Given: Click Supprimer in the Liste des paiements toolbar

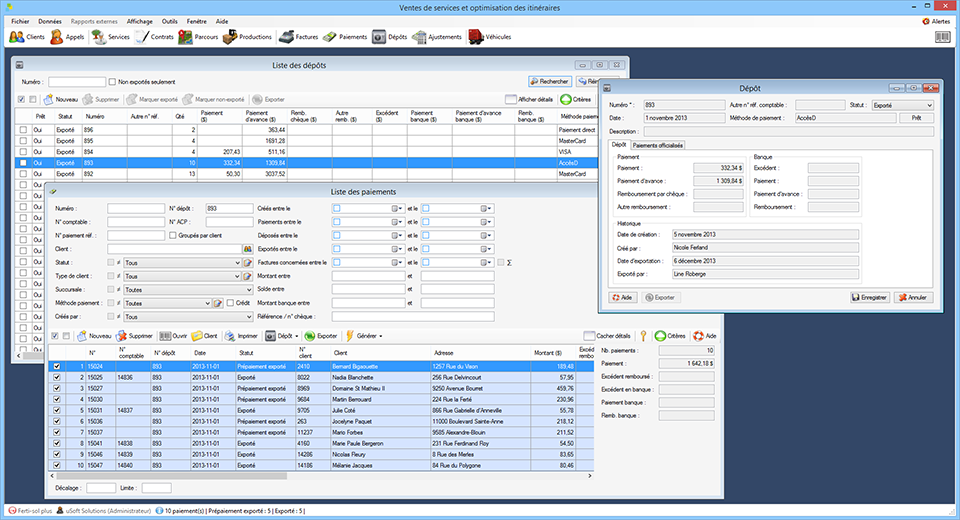Looking at the screenshot, I should [134, 336].
